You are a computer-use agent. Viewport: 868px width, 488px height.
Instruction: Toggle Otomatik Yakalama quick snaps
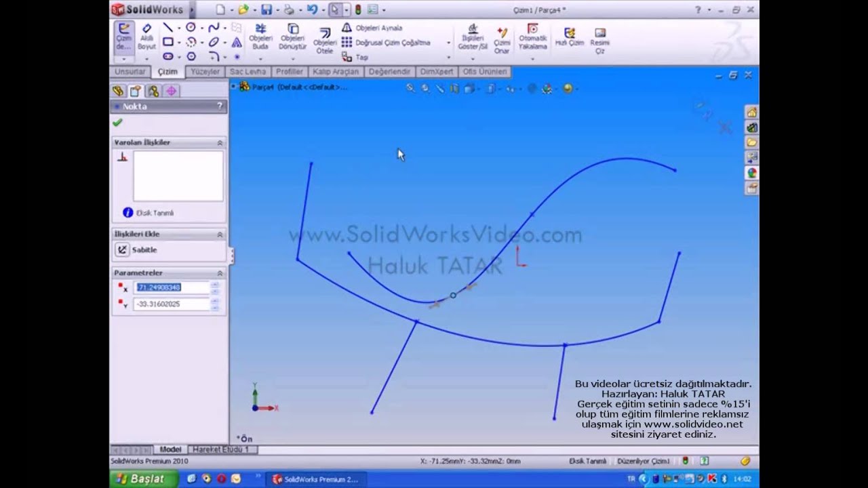coord(532,37)
